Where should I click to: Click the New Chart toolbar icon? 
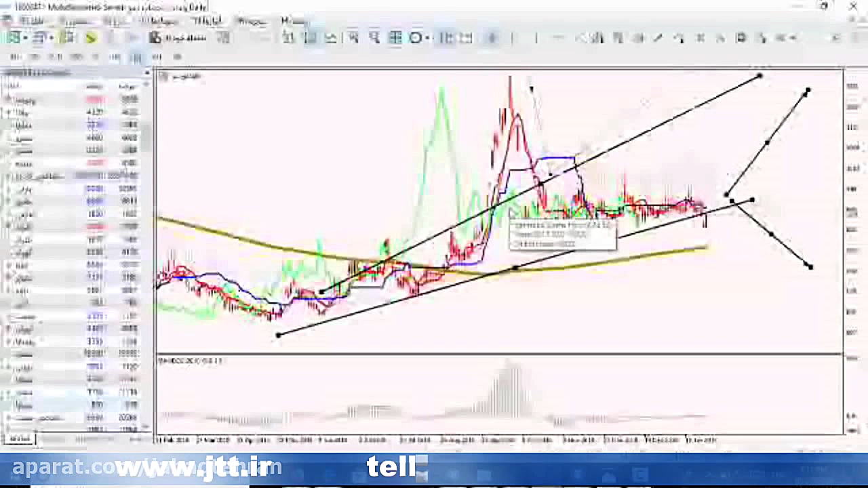[x=14, y=38]
